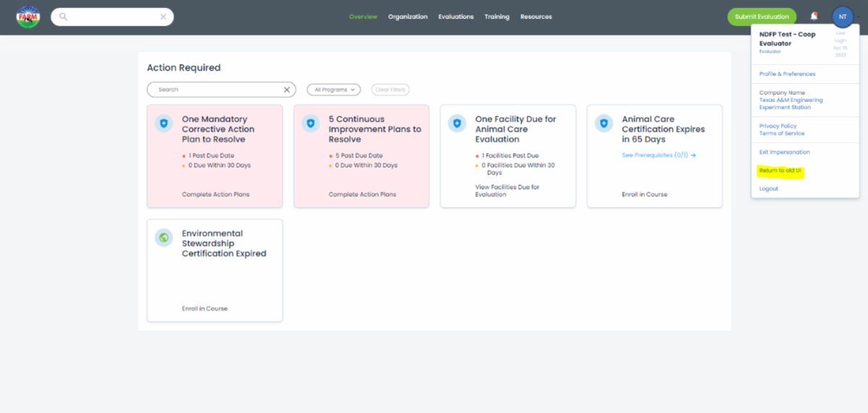Open See Prerequisites (0/1) link
This screenshot has width=868, height=413.
coord(658,155)
